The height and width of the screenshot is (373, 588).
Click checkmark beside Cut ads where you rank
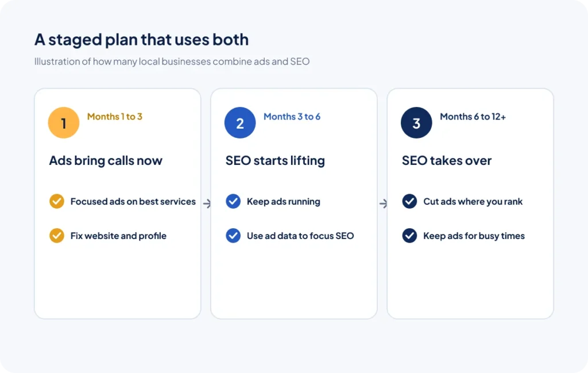409,202
